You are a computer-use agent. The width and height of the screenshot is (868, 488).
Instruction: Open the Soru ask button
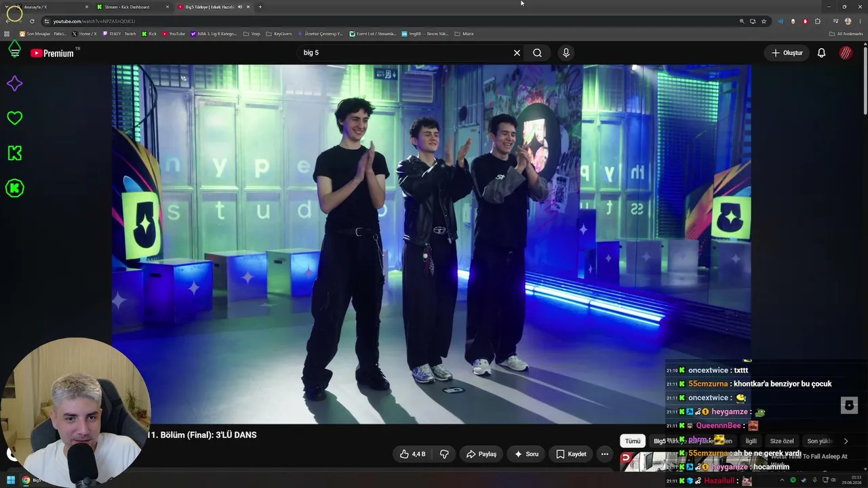tap(526, 454)
